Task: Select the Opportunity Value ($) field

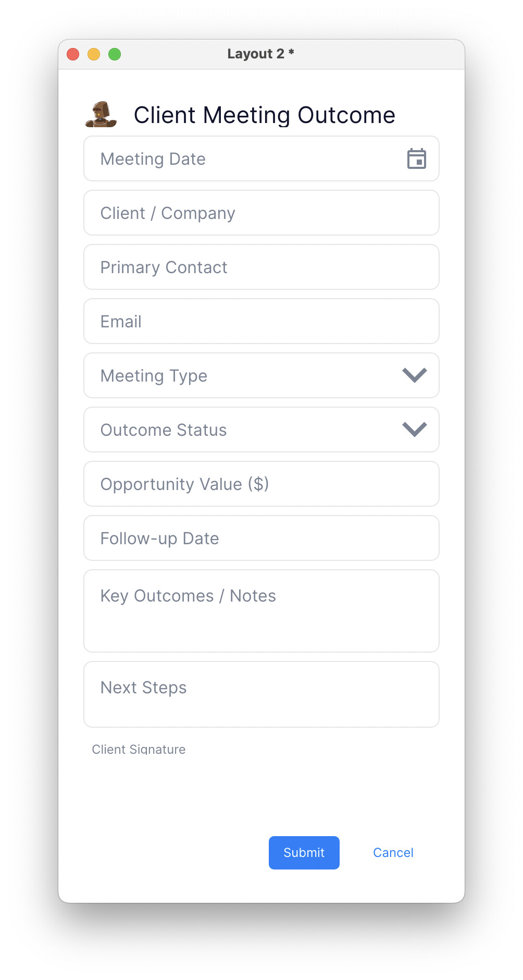Action: pos(261,484)
